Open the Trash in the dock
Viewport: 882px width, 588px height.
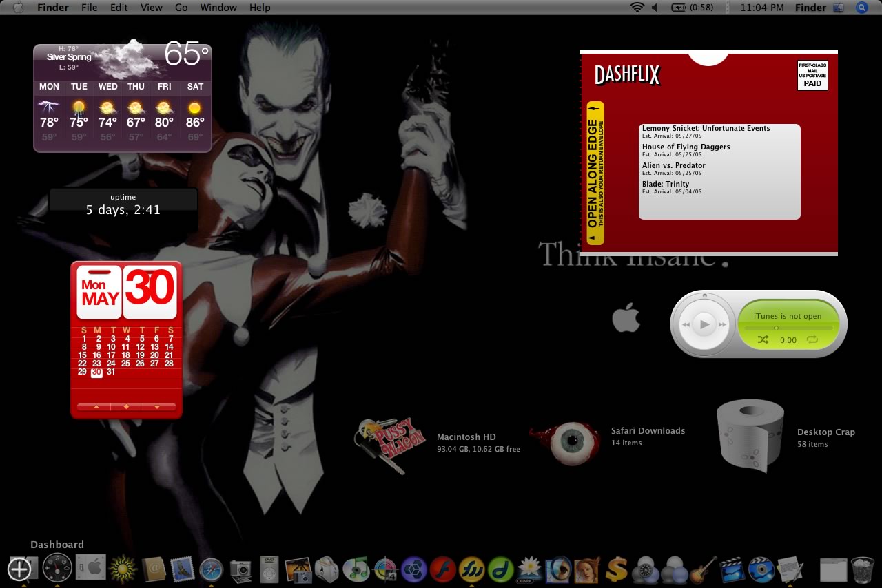(862, 569)
